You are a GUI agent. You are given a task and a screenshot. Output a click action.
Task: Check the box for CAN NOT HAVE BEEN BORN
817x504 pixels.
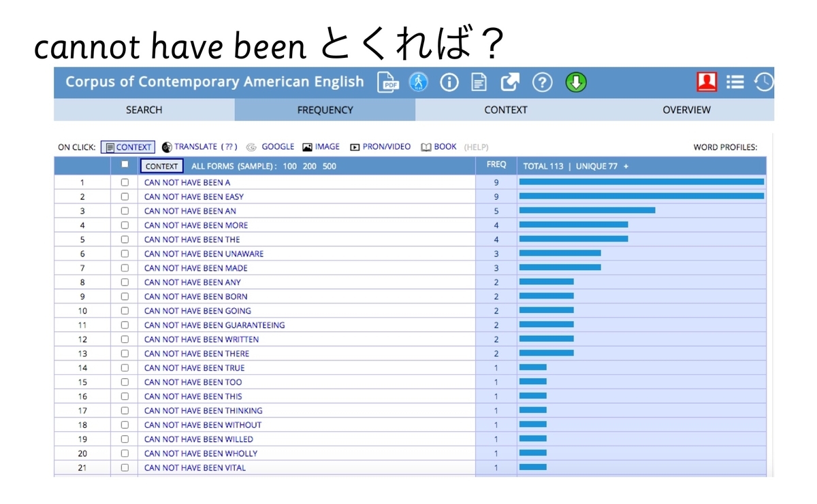[125, 297]
